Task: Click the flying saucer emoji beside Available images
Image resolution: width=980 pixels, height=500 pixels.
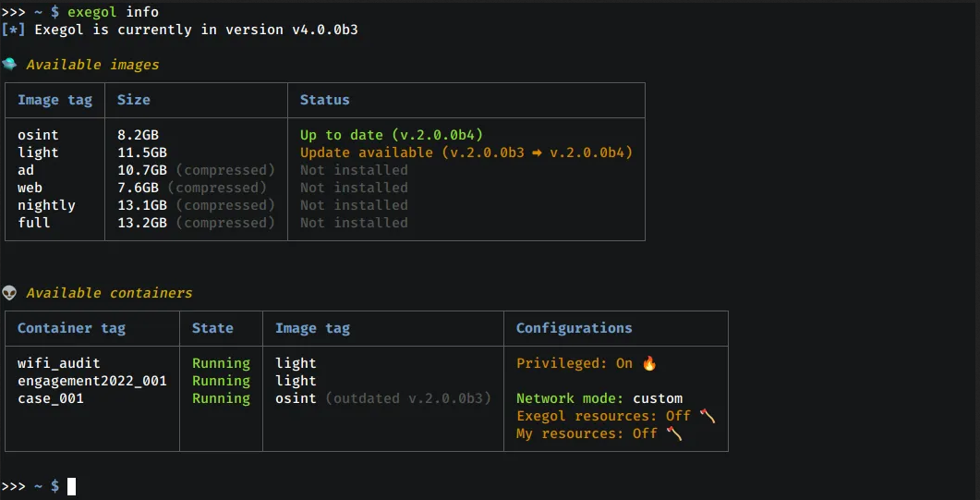Action: pos(9,65)
